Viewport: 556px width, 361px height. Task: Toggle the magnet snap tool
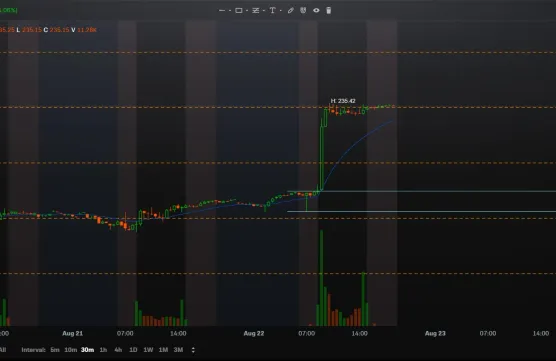[x=303, y=11]
